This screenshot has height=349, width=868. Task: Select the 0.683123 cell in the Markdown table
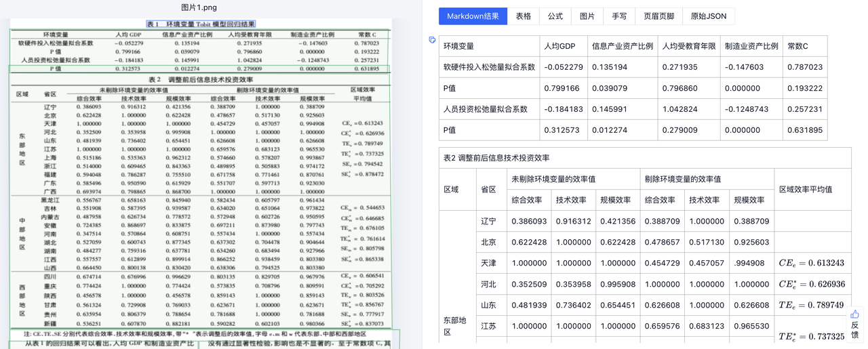pyautogui.click(x=707, y=327)
